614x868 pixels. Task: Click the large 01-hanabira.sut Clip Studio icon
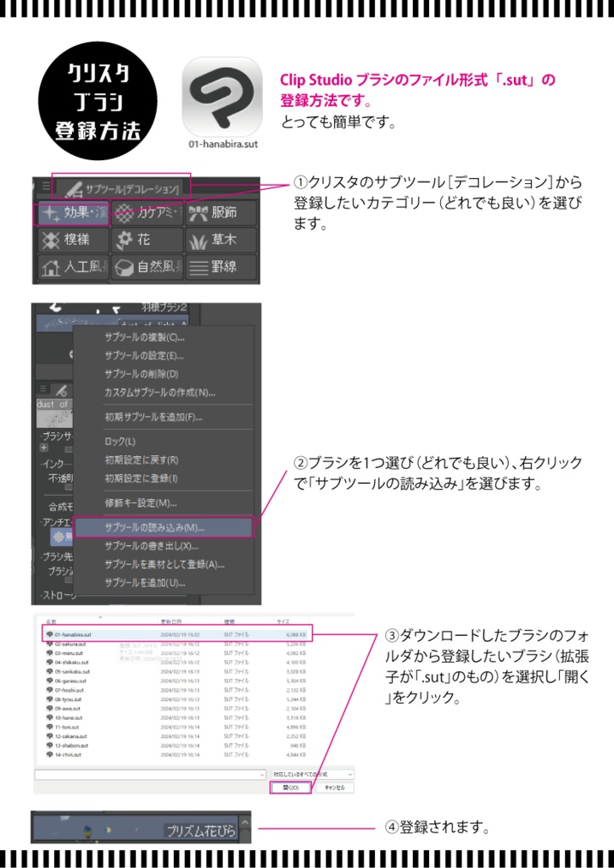point(222,97)
